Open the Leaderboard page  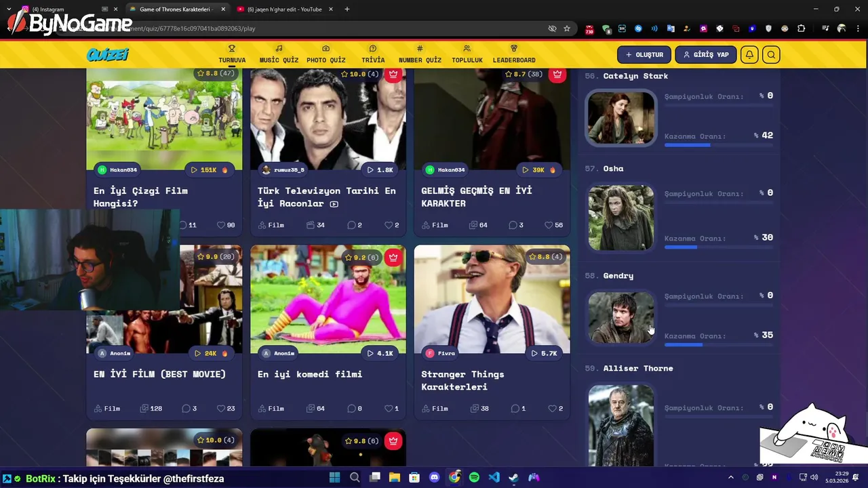tap(514, 54)
